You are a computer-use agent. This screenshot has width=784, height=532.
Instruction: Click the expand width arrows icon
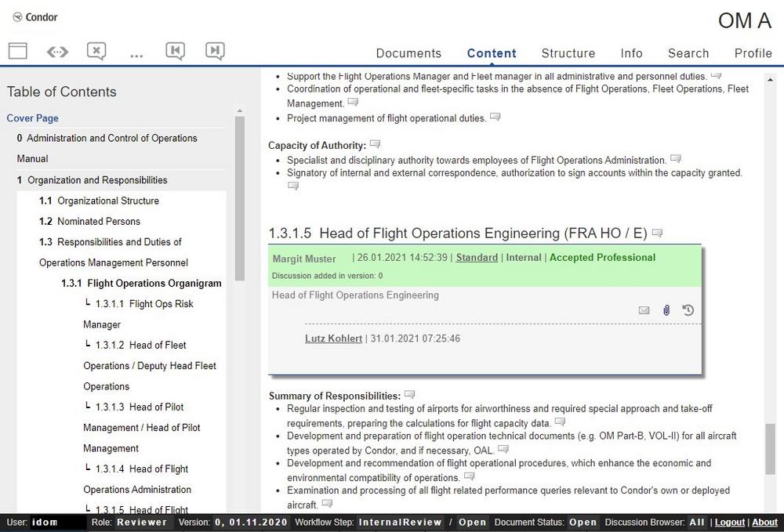tap(57, 52)
